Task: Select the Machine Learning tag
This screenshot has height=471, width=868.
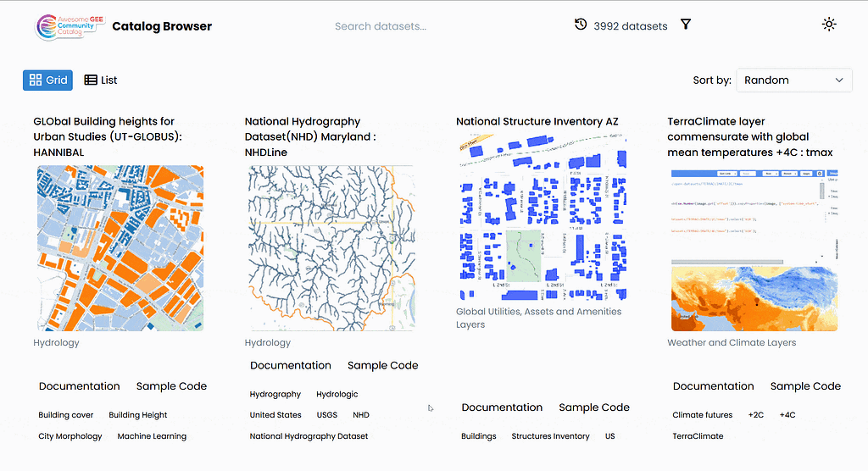Action: [x=152, y=437]
